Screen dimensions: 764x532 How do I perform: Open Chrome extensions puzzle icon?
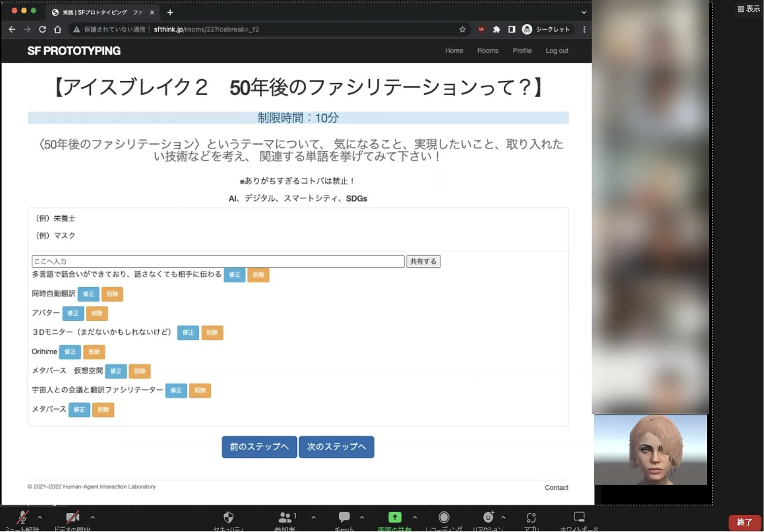tap(496, 30)
